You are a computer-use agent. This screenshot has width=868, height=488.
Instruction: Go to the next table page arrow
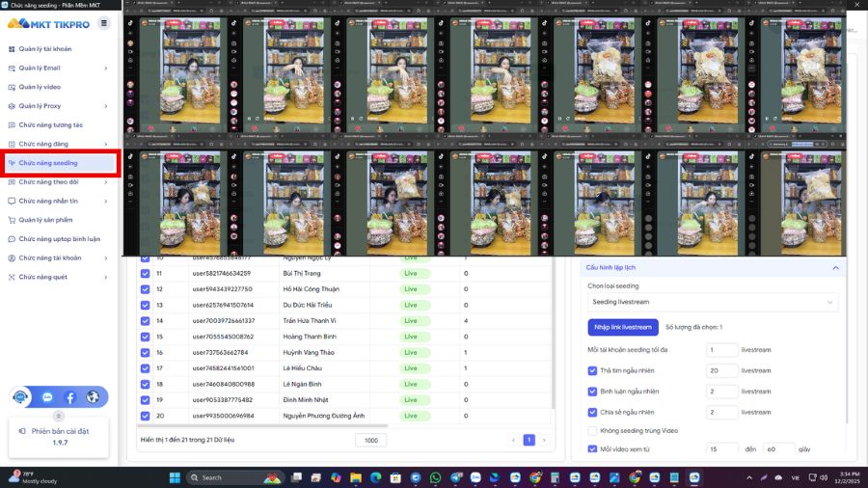pos(544,441)
